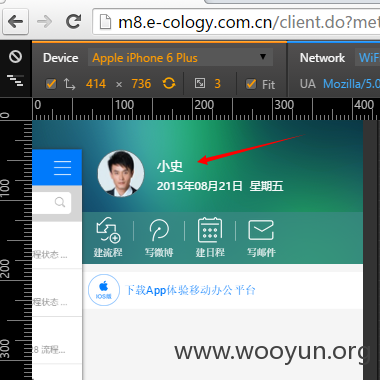Click the iOS版 Apple download icon

tap(104, 290)
